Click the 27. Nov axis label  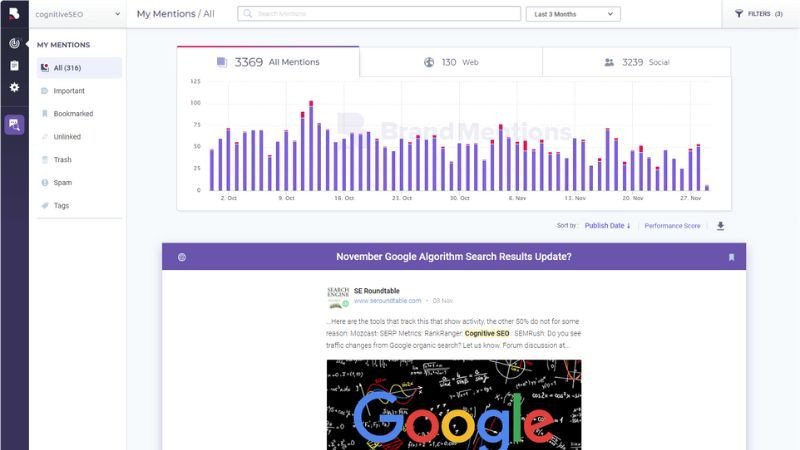click(x=690, y=198)
